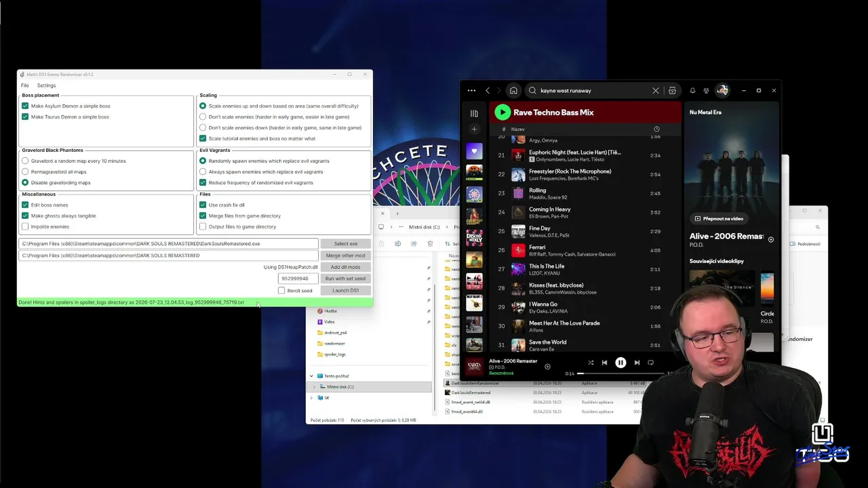Toggle Edit boss names checkbox
Image resolution: width=868 pixels, height=488 pixels.
coord(25,205)
